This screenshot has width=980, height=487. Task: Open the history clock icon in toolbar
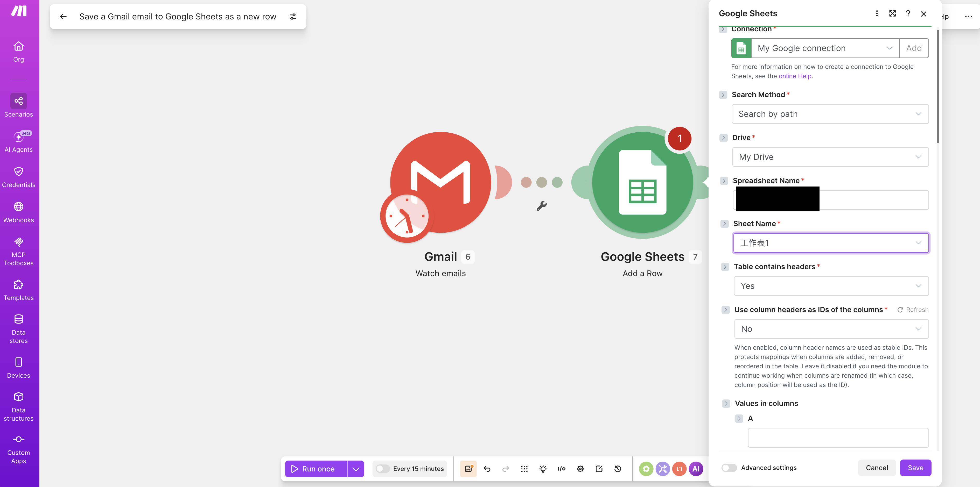pos(618,469)
